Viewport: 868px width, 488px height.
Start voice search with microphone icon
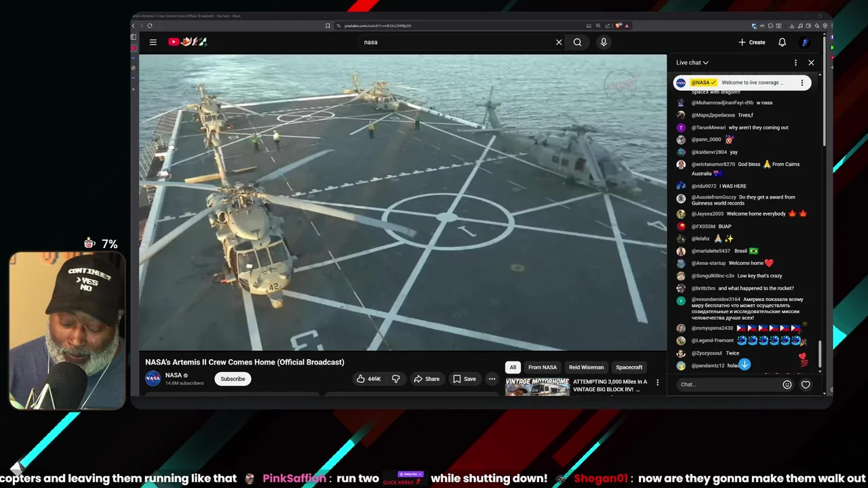pyautogui.click(x=604, y=42)
